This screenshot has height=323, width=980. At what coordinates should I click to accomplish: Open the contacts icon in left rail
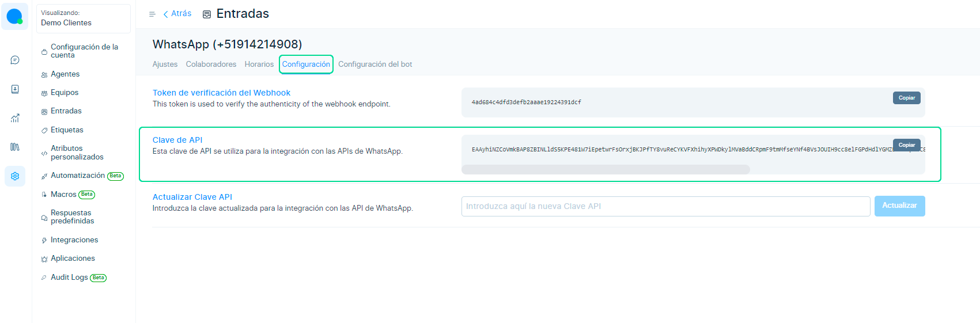pyautogui.click(x=15, y=89)
